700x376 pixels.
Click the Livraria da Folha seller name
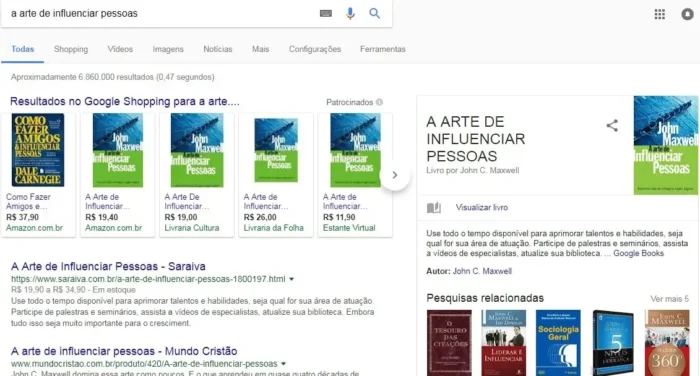273,228
